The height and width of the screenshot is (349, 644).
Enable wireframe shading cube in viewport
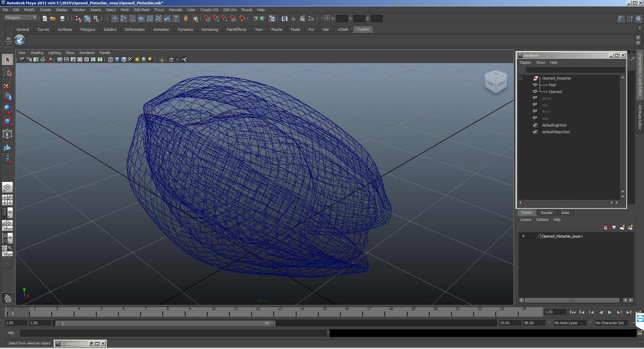[110, 59]
